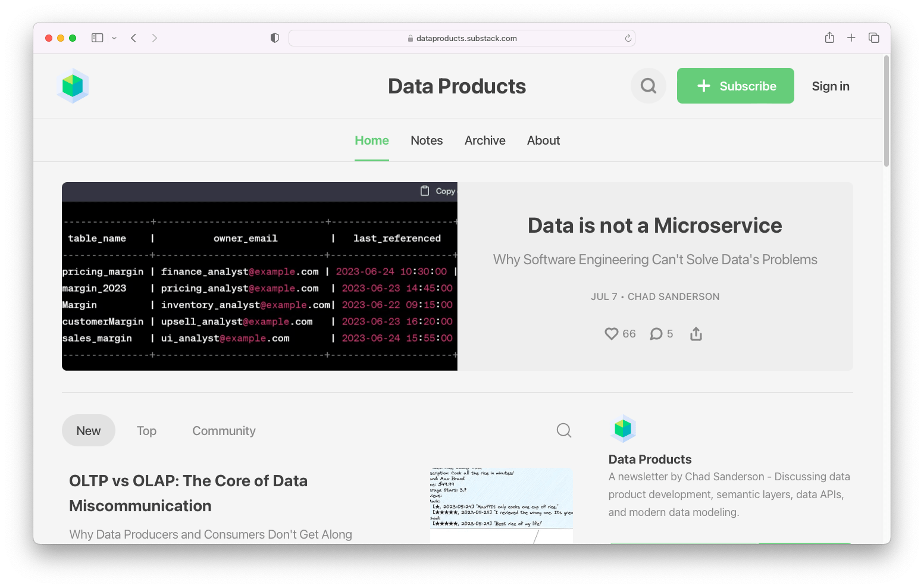
Task: Open the OLTP vs OLAP article title
Action: (x=188, y=493)
